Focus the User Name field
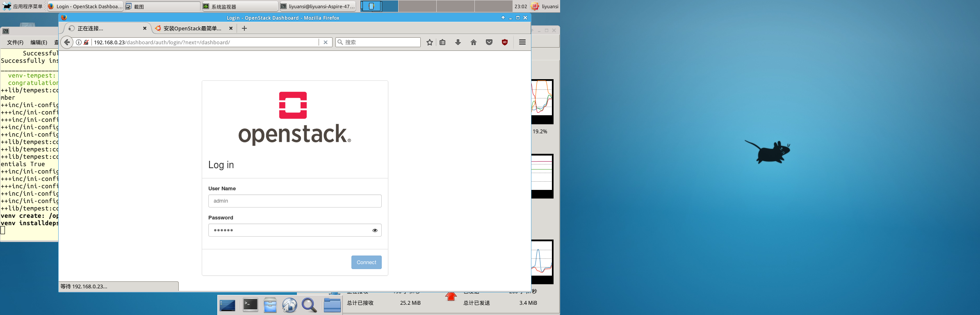This screenshot has width=980, height=315. [295, 201]
